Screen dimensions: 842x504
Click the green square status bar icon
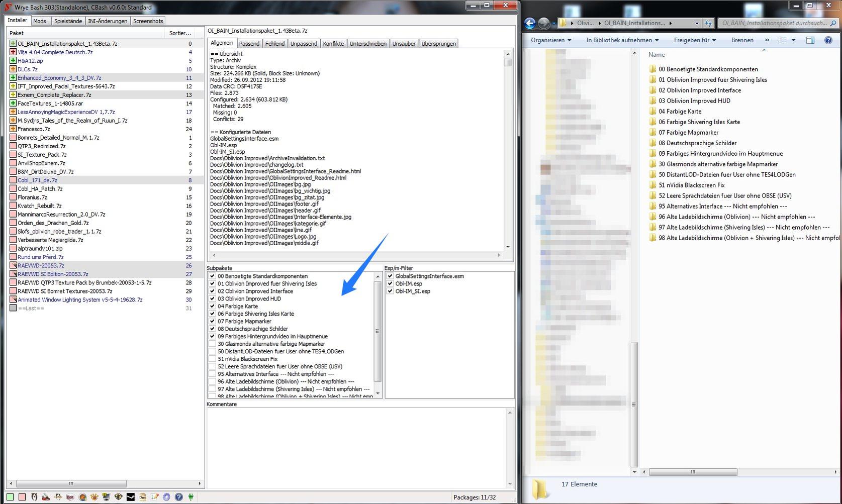tap(10, 497)
